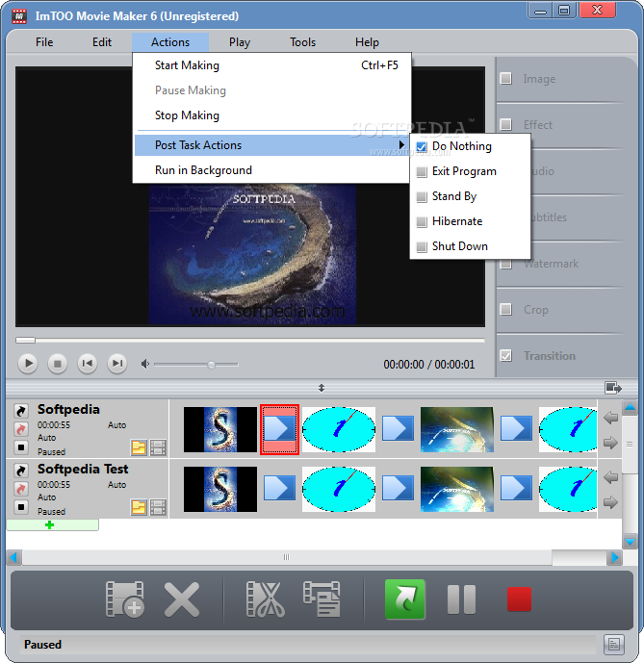
Task: Click the export panel icon above the timeline
Action: click(613, 388)
